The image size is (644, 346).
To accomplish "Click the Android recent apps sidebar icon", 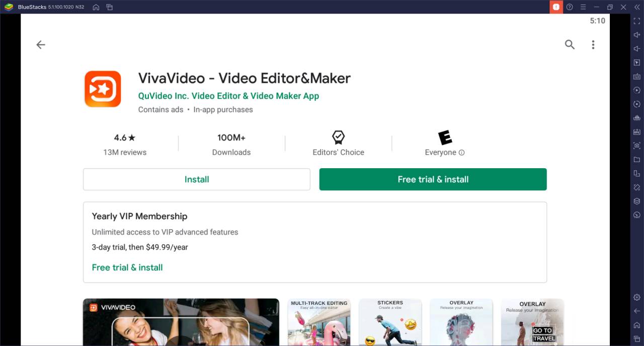I will pyautogui.click(x=637, y=338).
